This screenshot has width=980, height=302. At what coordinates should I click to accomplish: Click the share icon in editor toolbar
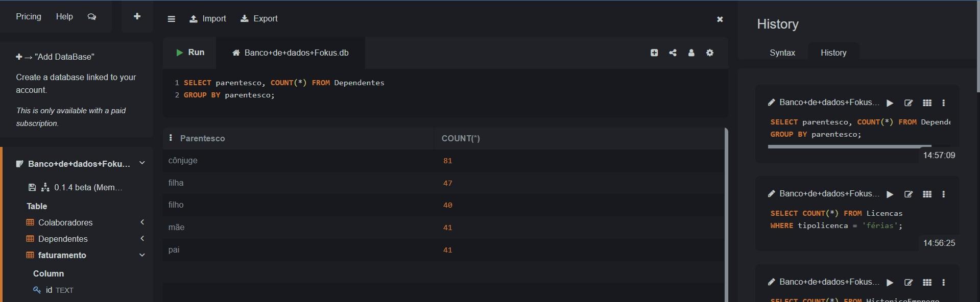tap(673, 53)
